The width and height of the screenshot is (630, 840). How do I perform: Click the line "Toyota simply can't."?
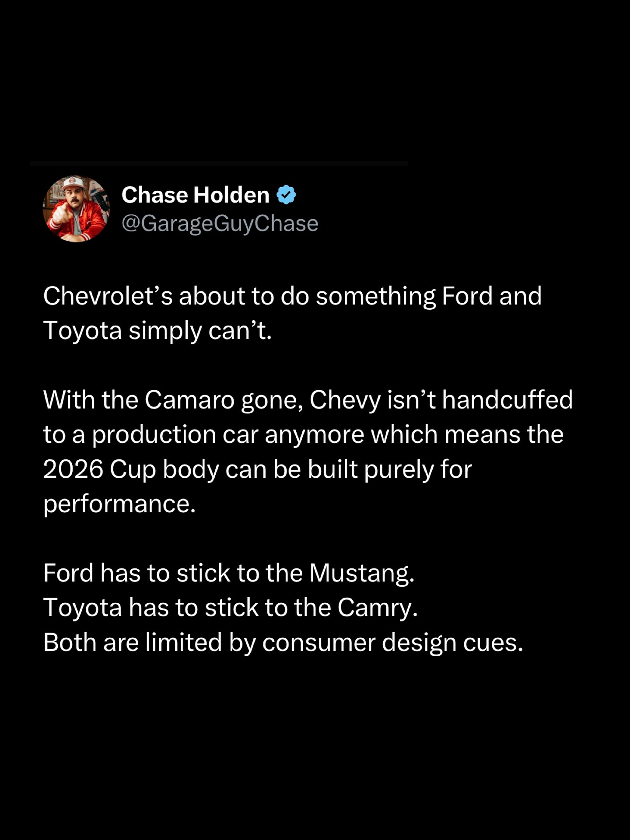[x=157, y=330]
